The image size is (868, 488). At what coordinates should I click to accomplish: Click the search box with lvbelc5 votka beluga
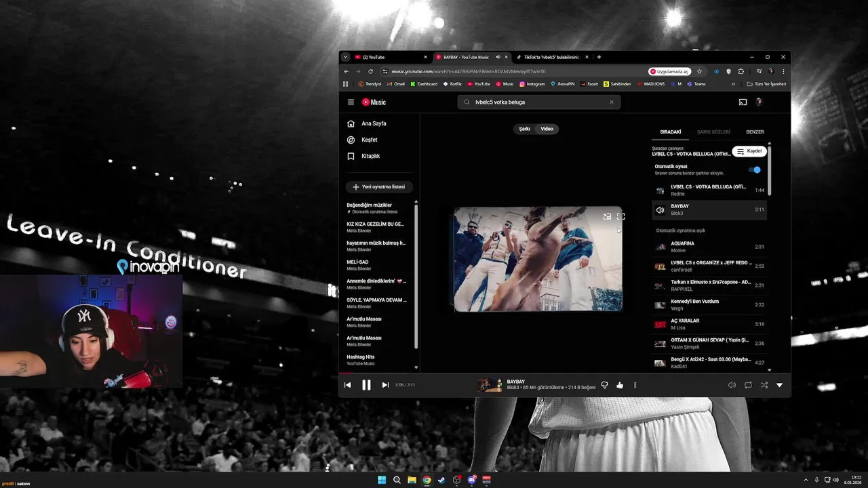538,102
